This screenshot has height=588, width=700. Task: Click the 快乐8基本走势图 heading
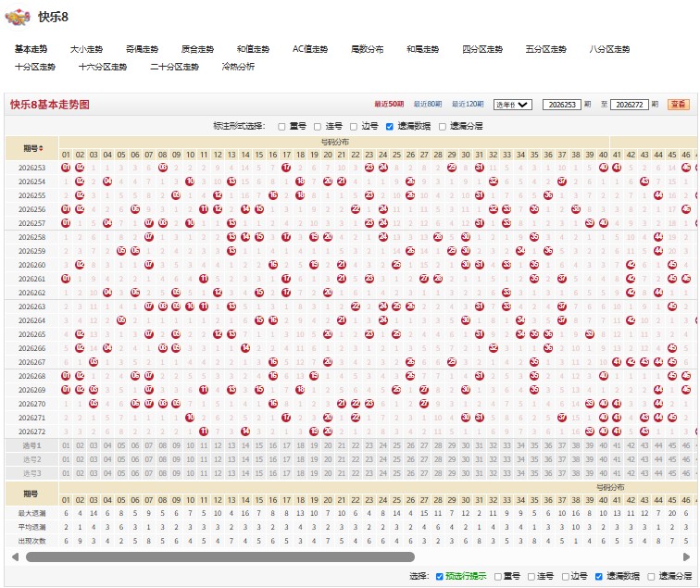[x=50, y=105]
